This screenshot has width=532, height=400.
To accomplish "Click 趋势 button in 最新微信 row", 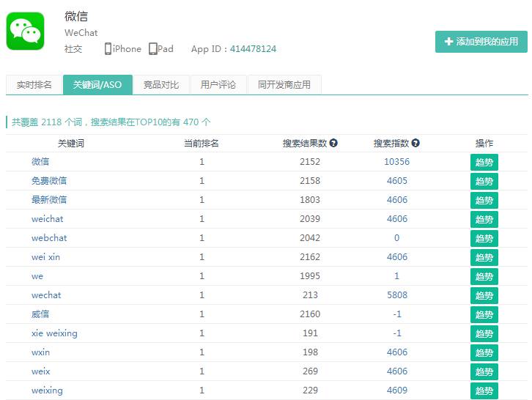I will coord(484,200).
